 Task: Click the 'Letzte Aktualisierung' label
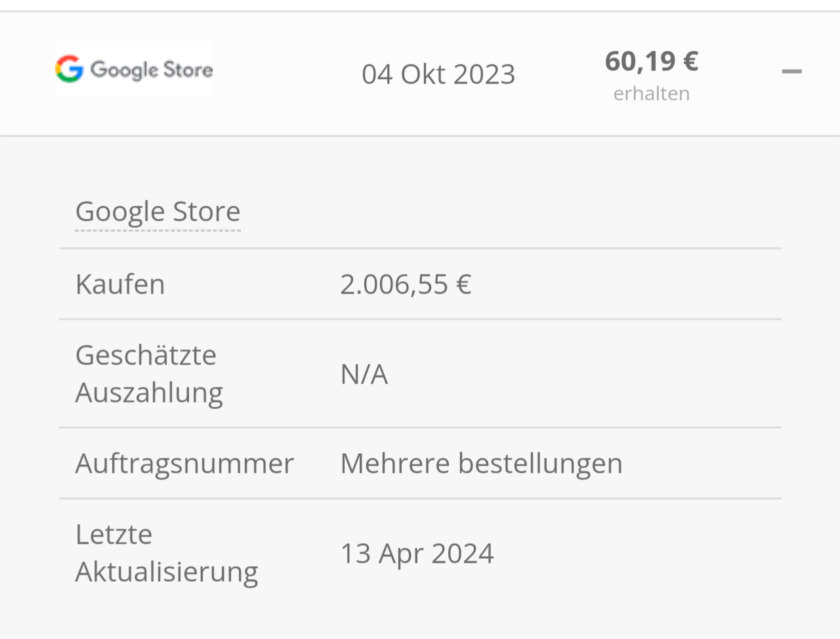click(x=166, y=553)
